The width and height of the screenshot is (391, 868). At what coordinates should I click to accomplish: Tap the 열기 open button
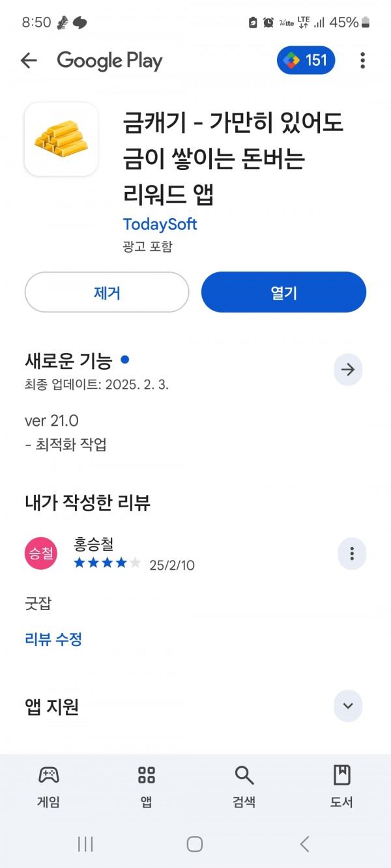tap(283, 292)
